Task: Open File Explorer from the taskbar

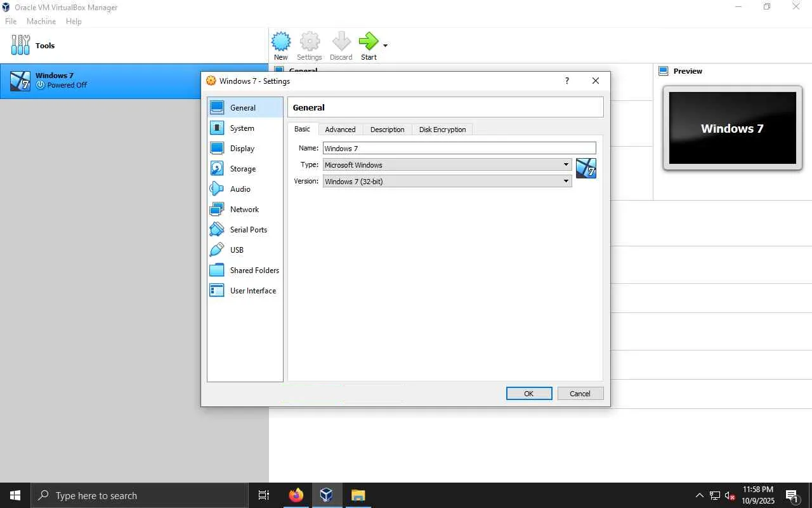Action: (358, 495)
